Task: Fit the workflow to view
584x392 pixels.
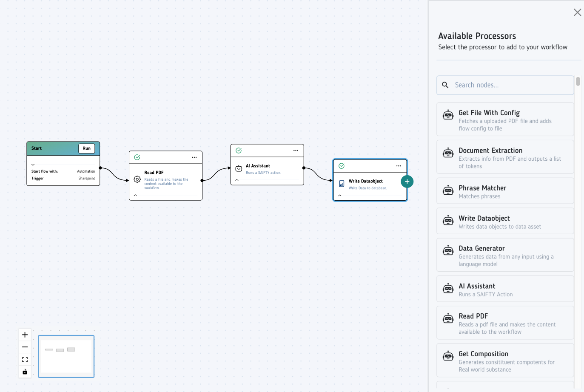Action: coord(25,359)
